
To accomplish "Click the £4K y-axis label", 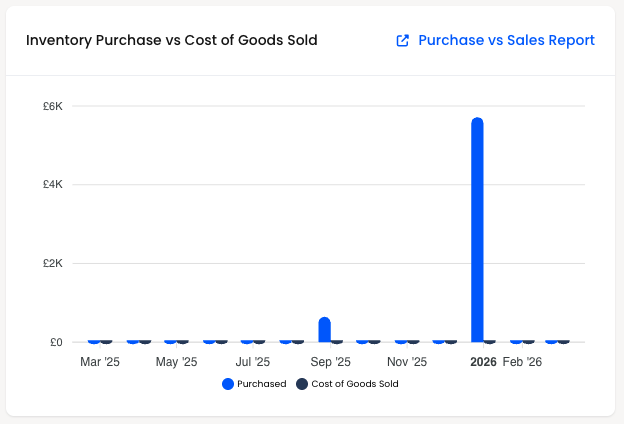I will click(53, 184).
